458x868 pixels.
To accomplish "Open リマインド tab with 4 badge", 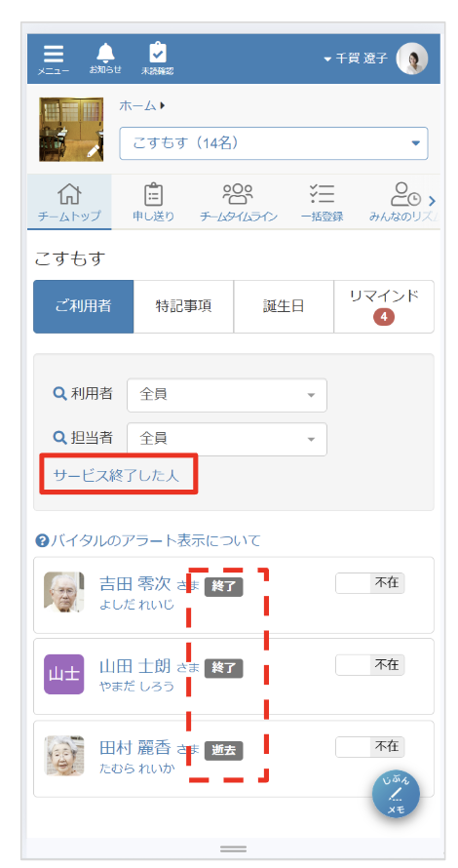I will 384,306.
